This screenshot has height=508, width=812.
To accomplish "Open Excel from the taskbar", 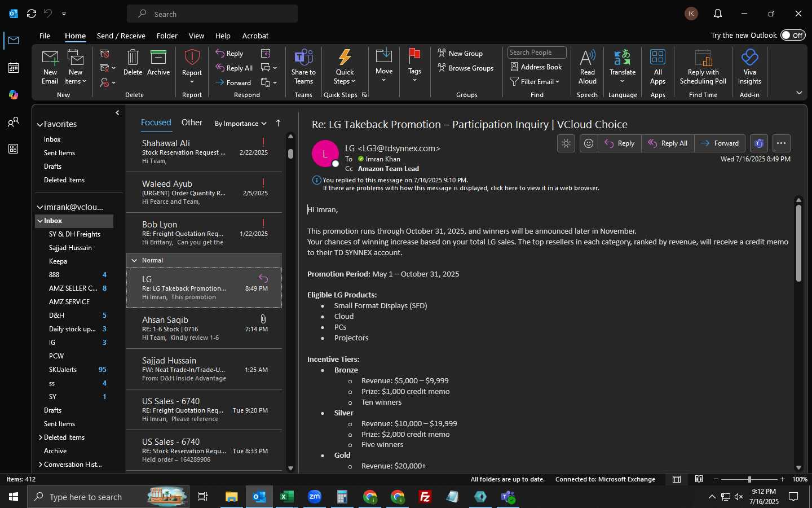I will click(287, 497).
